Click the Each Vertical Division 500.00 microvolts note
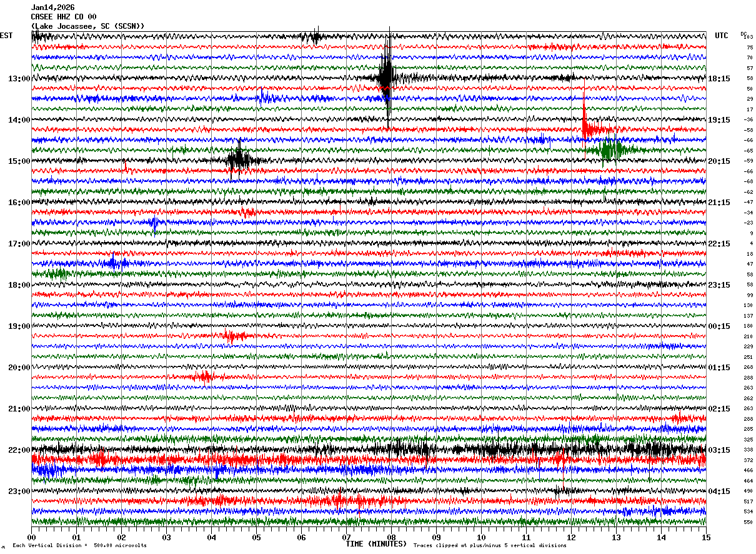The image size is (756, 554). click(79, 545)
